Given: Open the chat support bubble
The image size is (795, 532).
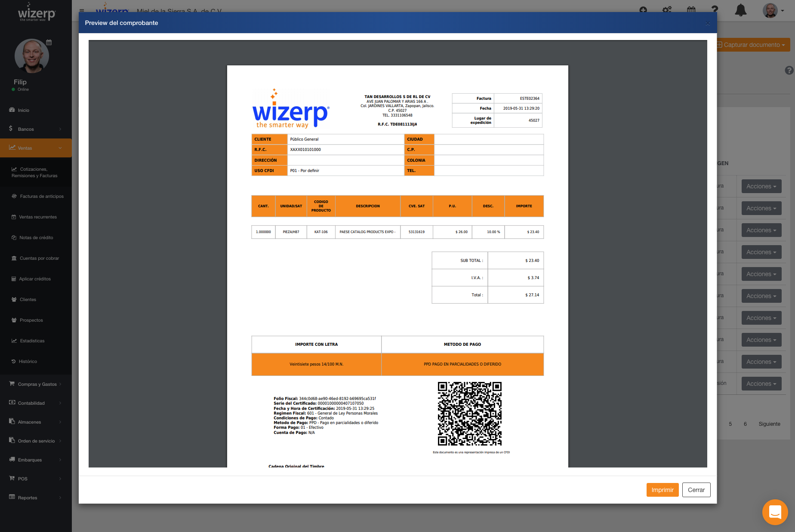Looking at the screenshot, I should [775, 512].
